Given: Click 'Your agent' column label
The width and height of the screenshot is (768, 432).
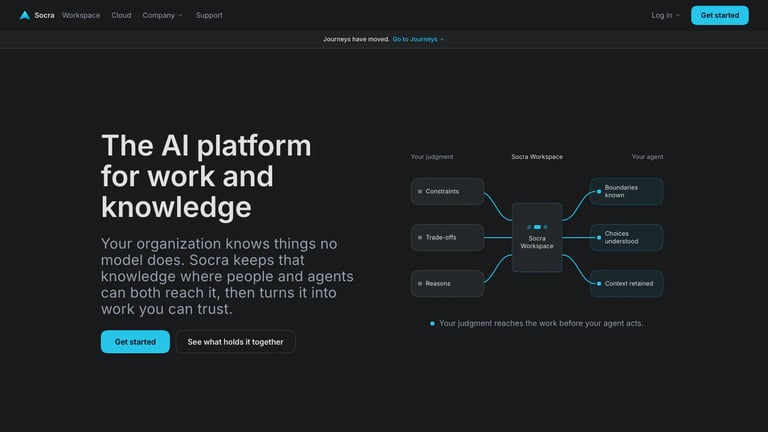Looking at the screenshot, I should (x=647, y=157).
